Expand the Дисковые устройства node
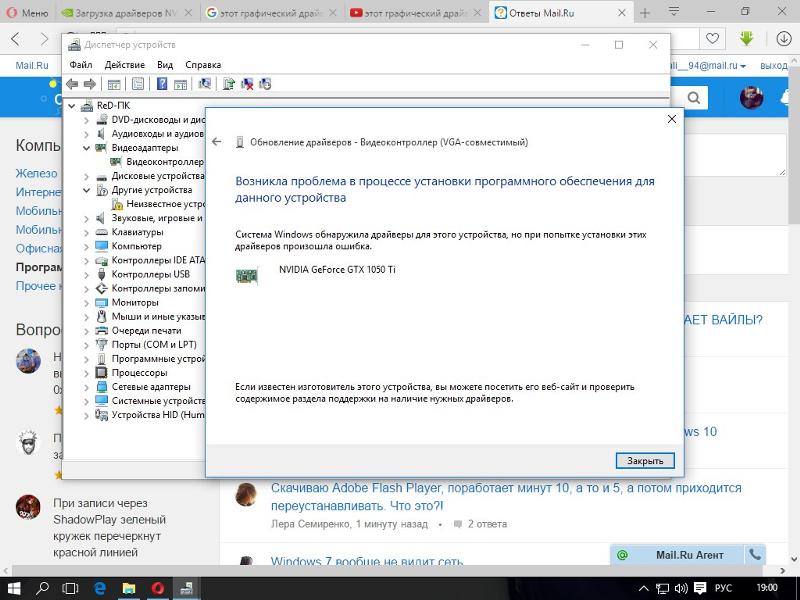Viewport: 800px width, 600px height. coord(86,176)
